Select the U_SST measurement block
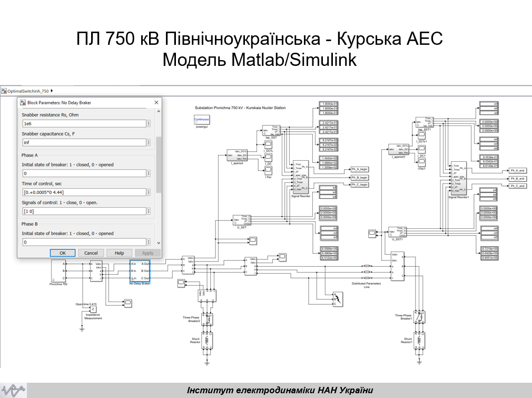 coord(242,220)
